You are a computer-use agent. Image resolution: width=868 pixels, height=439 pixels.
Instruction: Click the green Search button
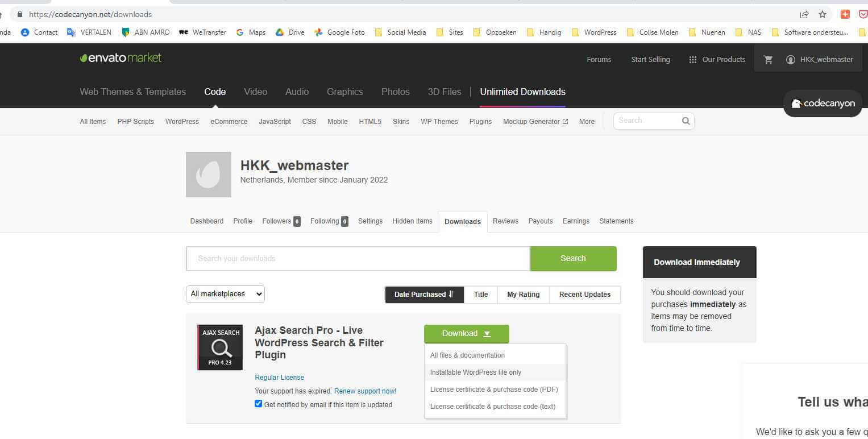(x=572, y=259)
